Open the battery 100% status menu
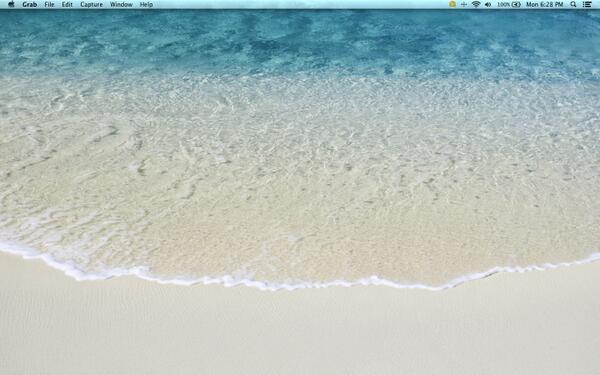600x375 pixels. [509, 5]
